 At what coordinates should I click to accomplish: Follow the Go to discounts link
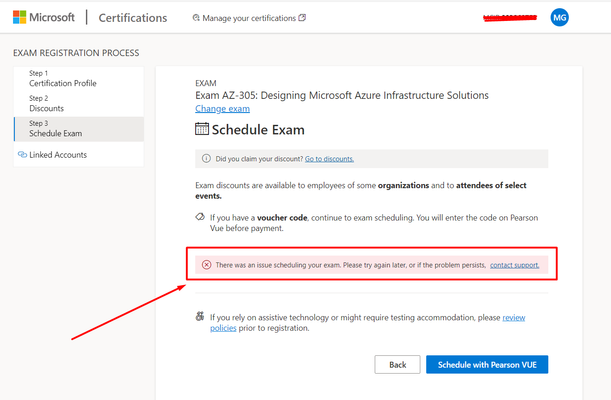329,159
